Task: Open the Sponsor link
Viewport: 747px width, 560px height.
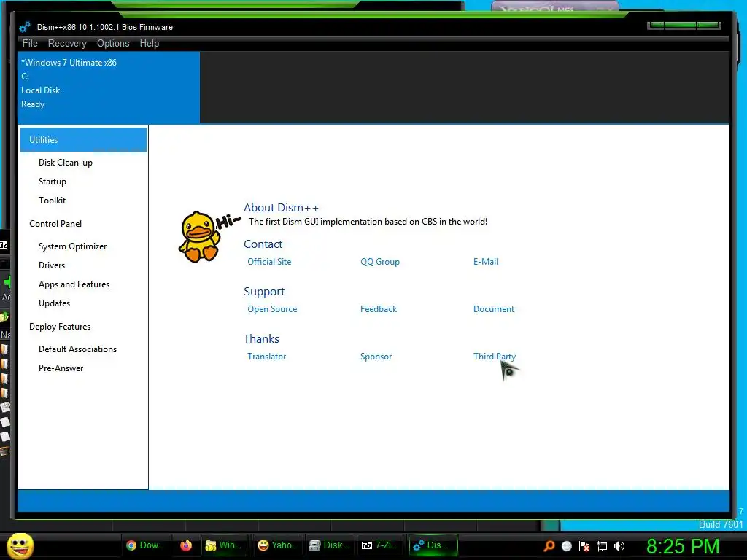Action: click(376, 356)
